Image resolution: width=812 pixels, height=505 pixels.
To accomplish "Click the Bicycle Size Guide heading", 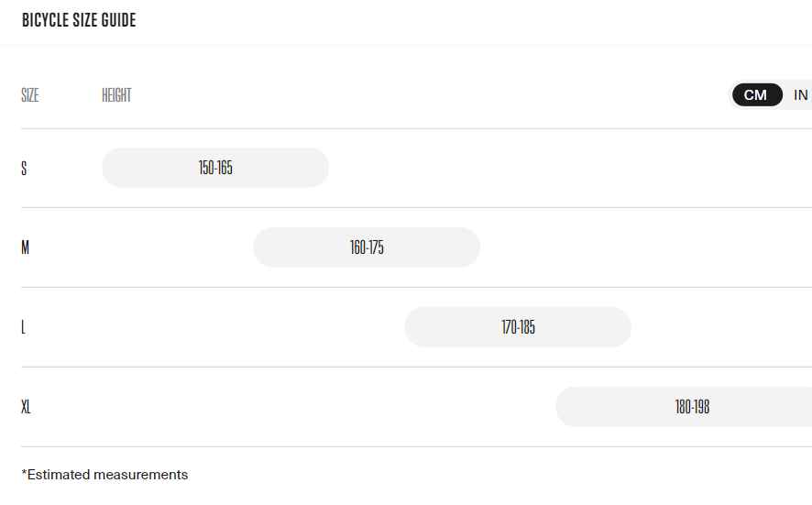I will (x=79, y=20).
